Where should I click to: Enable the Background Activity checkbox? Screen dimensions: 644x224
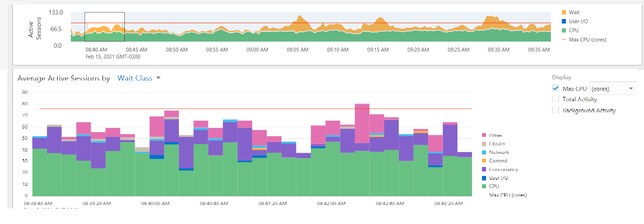tap(556, 110)
